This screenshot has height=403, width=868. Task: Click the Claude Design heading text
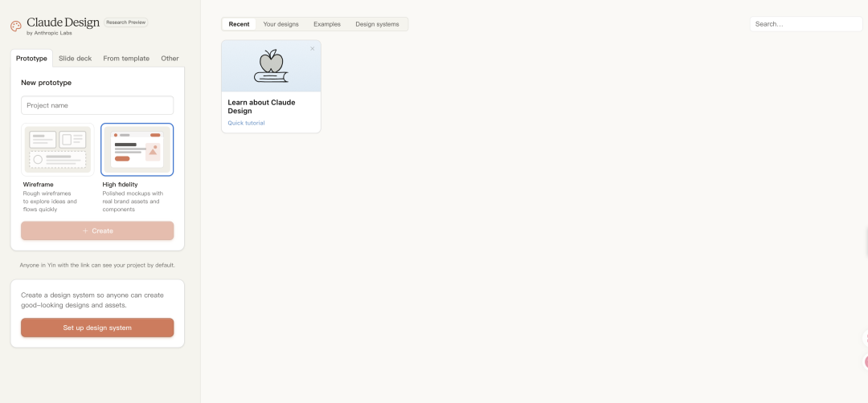[63, 22]
